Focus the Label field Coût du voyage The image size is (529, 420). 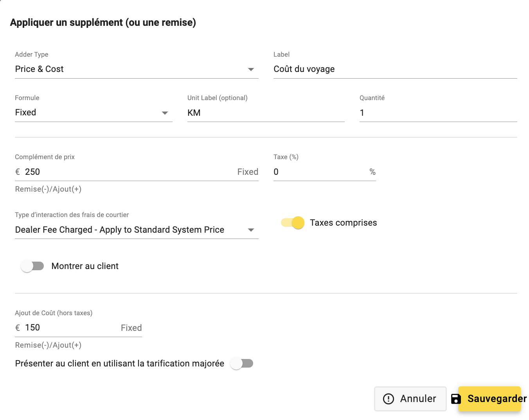click(x=395, y=69)
